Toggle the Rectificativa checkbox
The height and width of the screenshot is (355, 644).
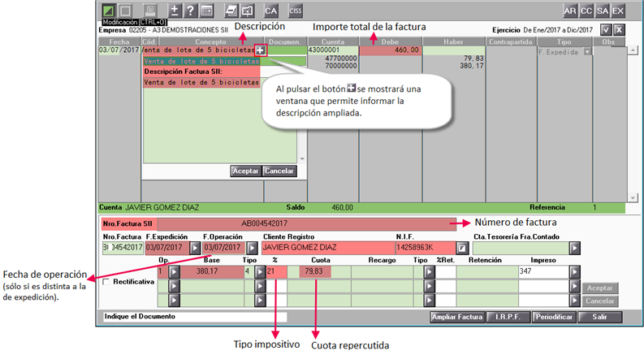[x=106, y=282]
